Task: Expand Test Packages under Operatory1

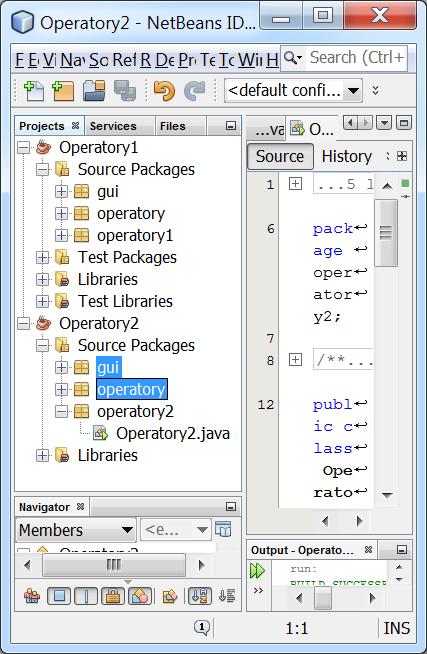Action: 43,257
